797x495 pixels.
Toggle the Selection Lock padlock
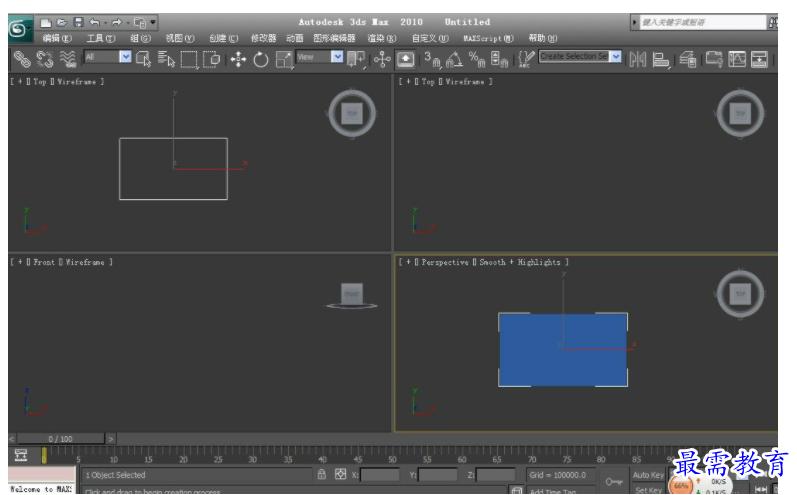(322, 474)
